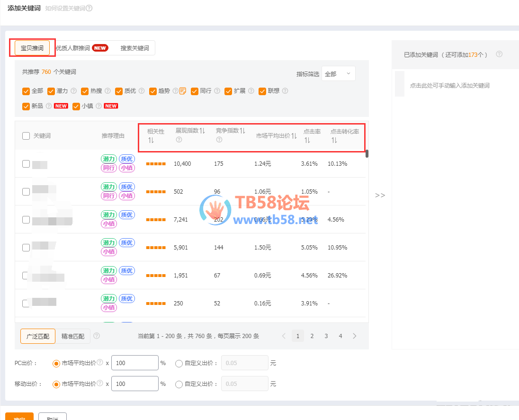Screen dimensions: 519x420
Task: Check the select-all 关键词 header checkbox
Action: (26, 136)
